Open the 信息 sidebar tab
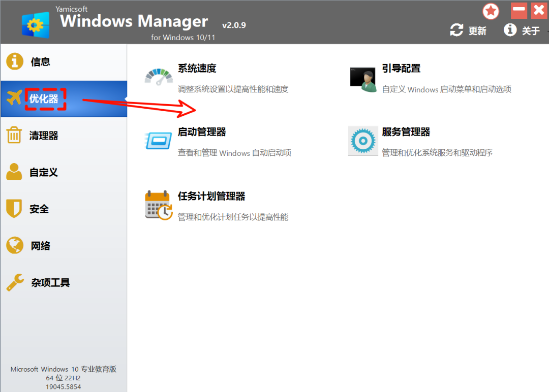Viewport: 549px width, 392px height. coord(64,62)
